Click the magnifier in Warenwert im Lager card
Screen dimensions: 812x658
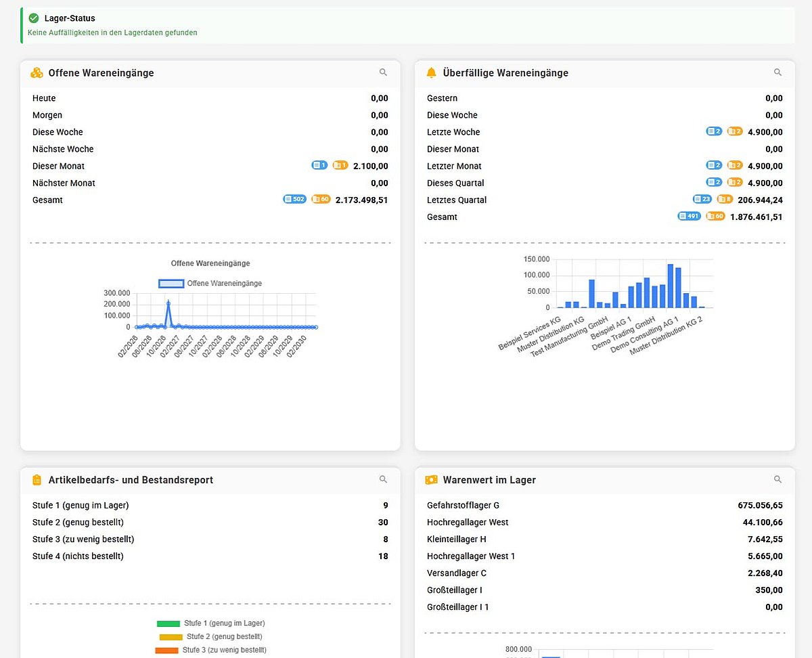[x=777, y=479]
